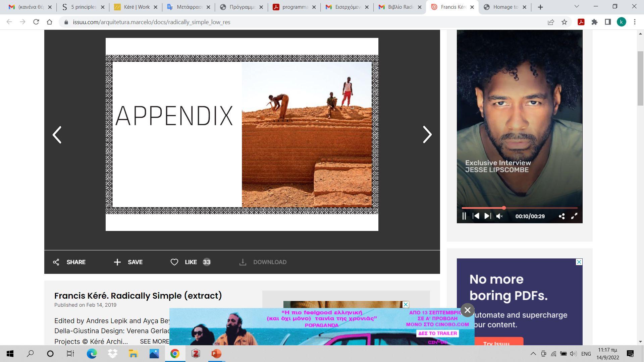The width and height of the screenshot is (644, 362).
Task: Switch to the Kéré | Work tab
Action: 136,7
